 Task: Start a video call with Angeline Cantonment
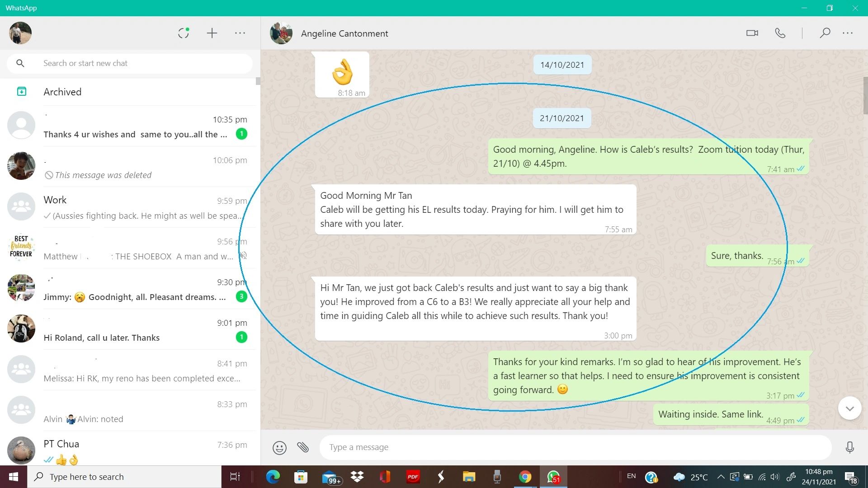[752, 33]
